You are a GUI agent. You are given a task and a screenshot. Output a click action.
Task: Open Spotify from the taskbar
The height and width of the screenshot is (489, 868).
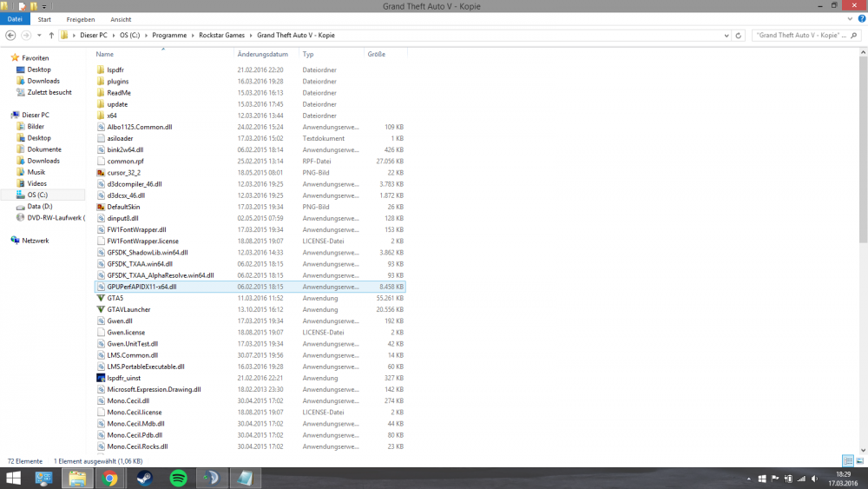[178, 478]
